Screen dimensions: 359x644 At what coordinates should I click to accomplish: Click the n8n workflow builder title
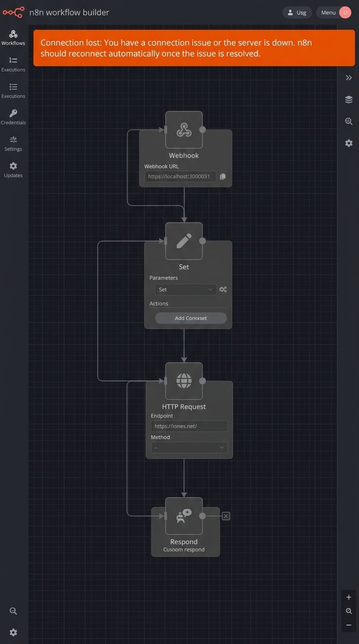pos(69,13)
